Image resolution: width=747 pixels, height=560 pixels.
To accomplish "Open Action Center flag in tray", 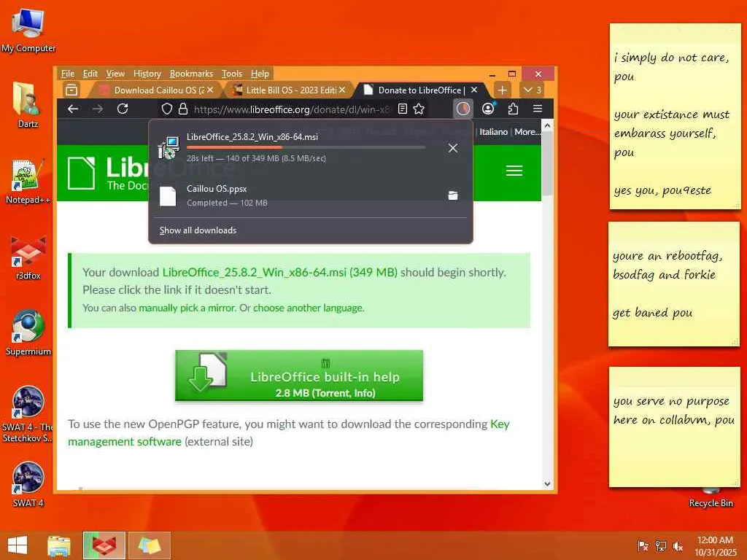I will (x=643, y=545).
